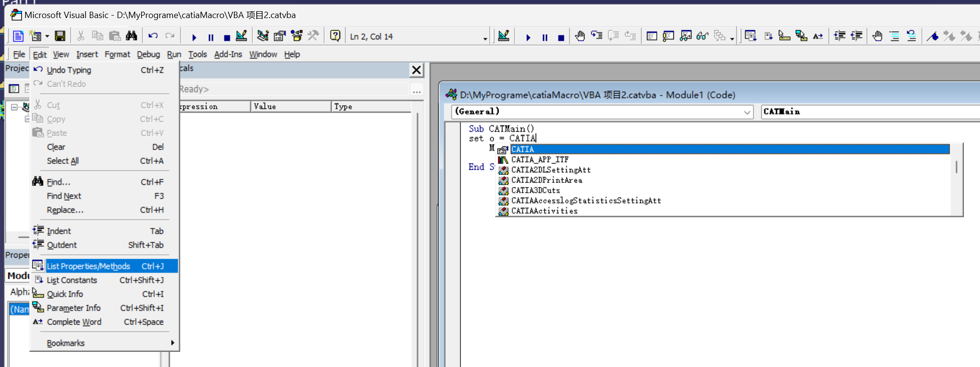
Task: Click the Find binoculars icon in the toolbar
Action: (131, 36)
